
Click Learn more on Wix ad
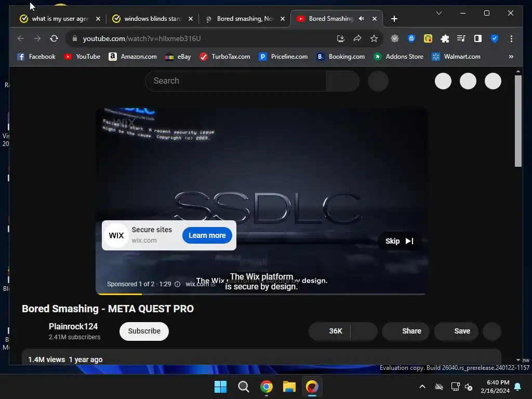point(207,235)
